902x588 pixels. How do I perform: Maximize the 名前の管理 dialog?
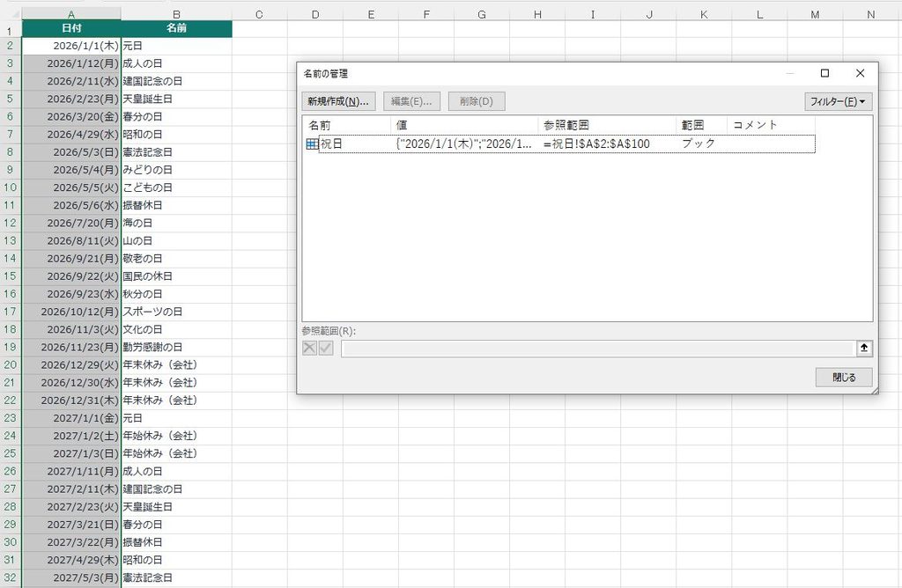824,73
